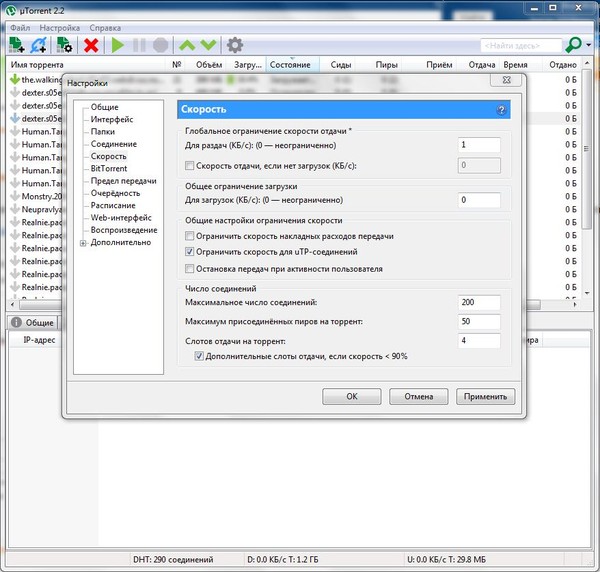Click the red Remove torrent icon
Viewport: 600px width, 572px height.
[x=91, y=45]
